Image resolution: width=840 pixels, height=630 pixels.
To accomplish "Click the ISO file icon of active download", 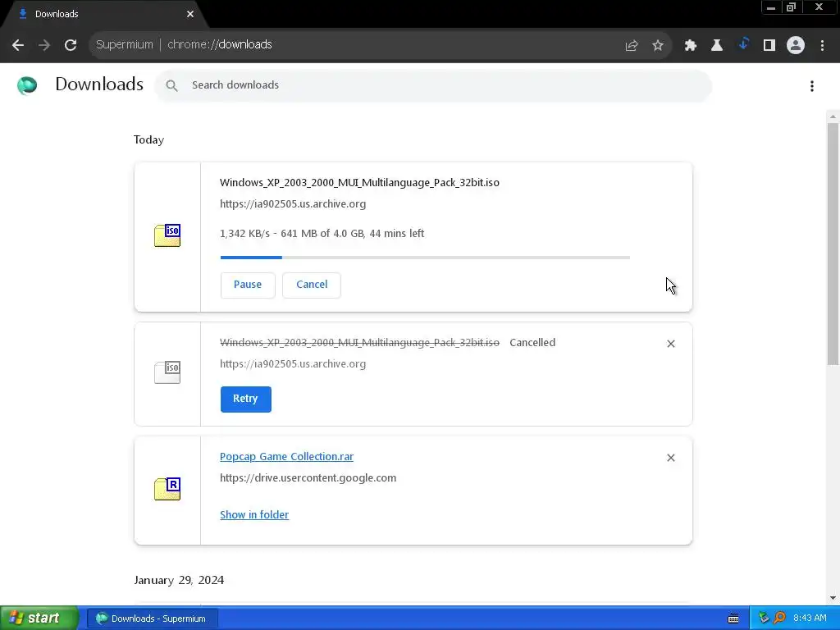I will (x=167, y=235).
